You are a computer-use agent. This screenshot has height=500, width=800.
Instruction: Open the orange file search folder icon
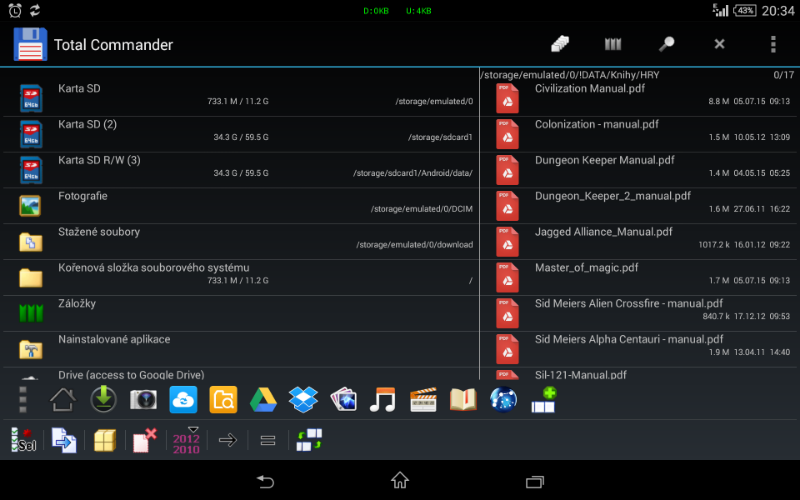223,399
